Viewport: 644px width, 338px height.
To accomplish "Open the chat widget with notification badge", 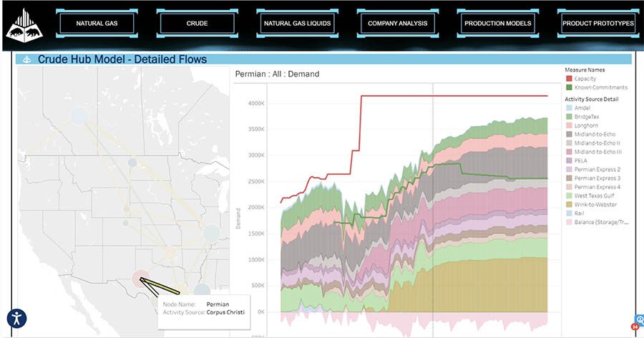I will click(639, 321).
